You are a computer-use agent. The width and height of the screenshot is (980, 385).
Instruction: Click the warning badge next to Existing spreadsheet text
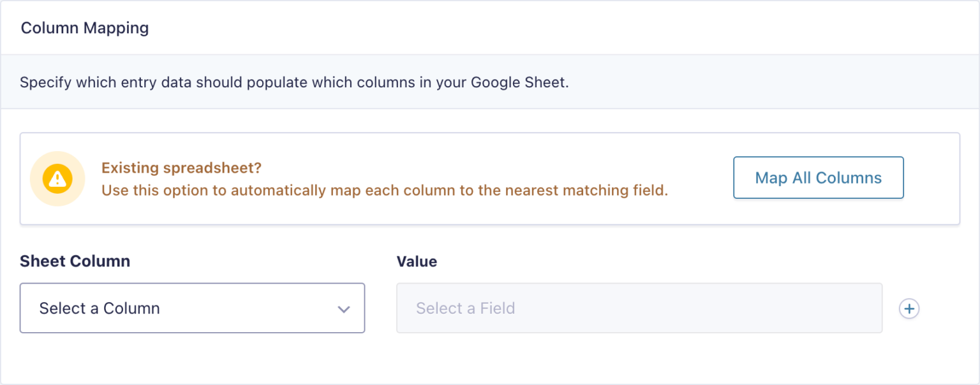coord(57,178)
